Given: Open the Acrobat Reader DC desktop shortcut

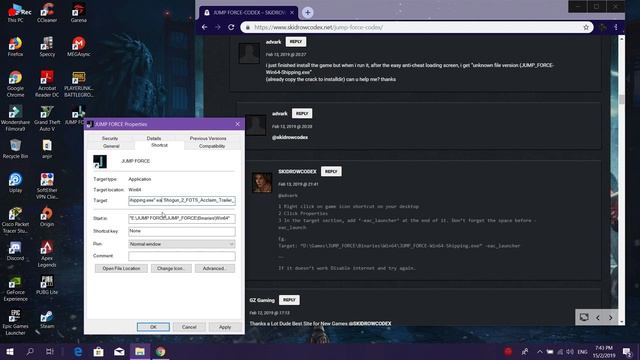Looking at the screenshot, I should point(47,84).
